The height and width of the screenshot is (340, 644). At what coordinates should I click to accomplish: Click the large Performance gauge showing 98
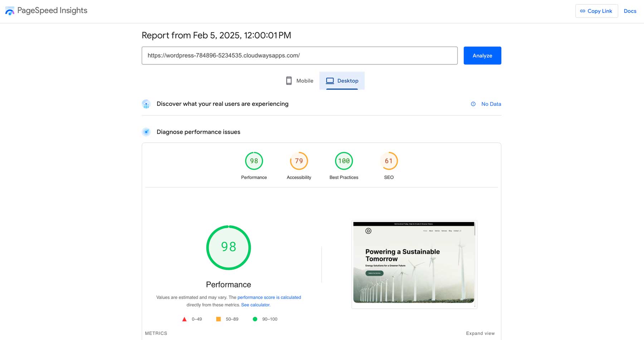[228, 247]
